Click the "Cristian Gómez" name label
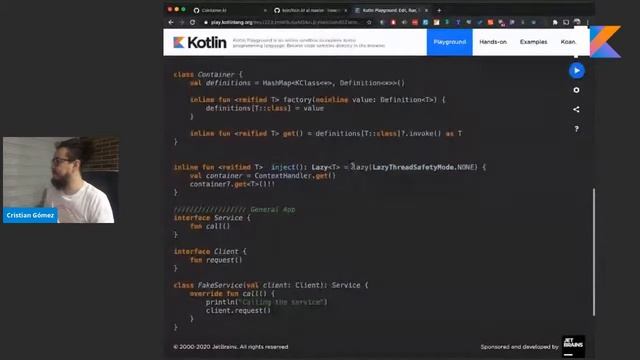This screenshot has width=640, height=360. point(30,215)
